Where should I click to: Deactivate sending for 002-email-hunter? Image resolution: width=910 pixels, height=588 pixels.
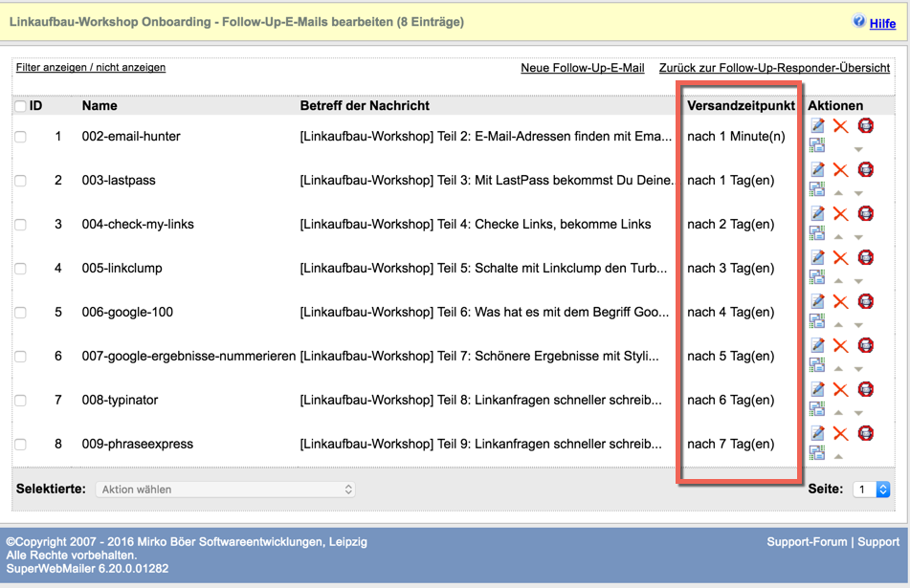(x=865, y=125)
